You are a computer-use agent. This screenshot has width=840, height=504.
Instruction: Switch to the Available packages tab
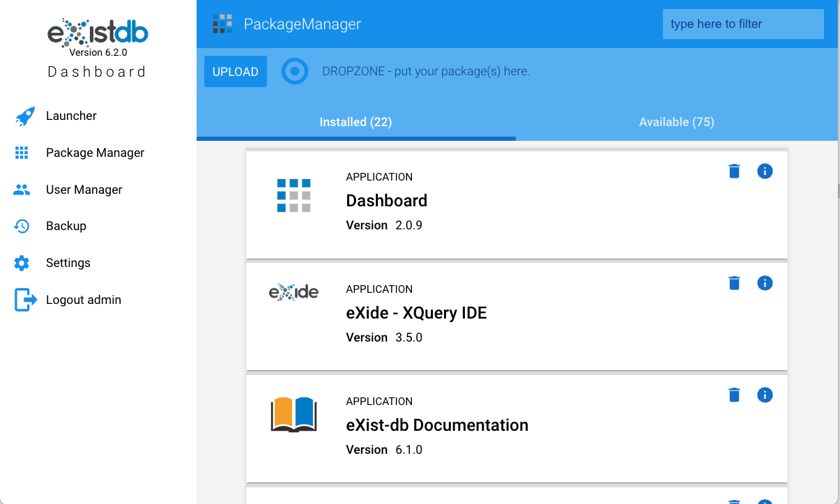tap(676, 122)
